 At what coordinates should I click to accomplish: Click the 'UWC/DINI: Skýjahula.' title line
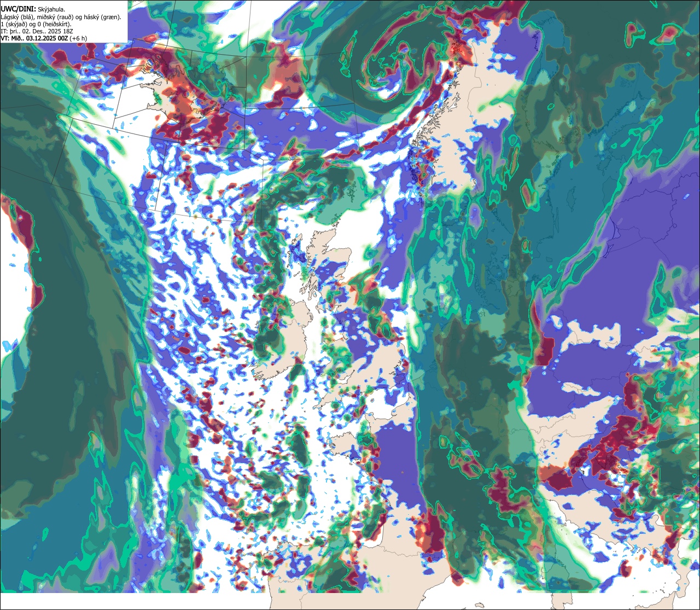[x=33, y=9]
